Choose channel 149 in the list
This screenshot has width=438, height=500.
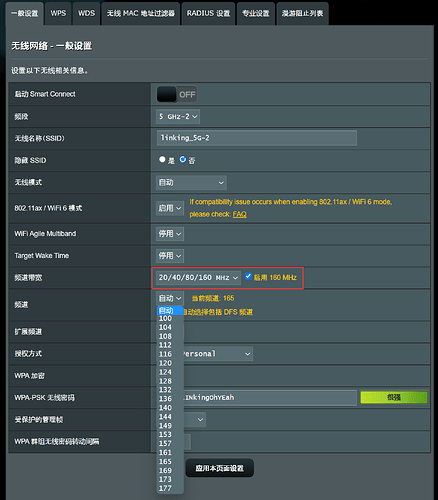pos(170,426)
